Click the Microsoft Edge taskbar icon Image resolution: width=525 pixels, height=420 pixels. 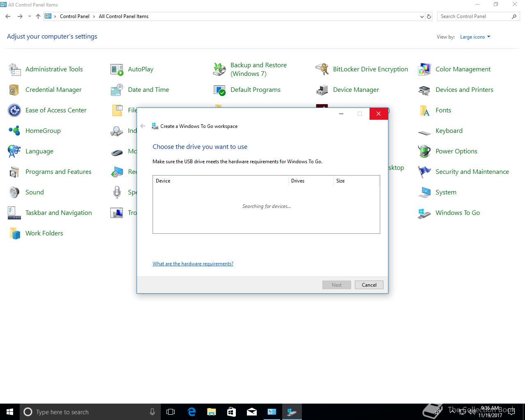(192, 412)
